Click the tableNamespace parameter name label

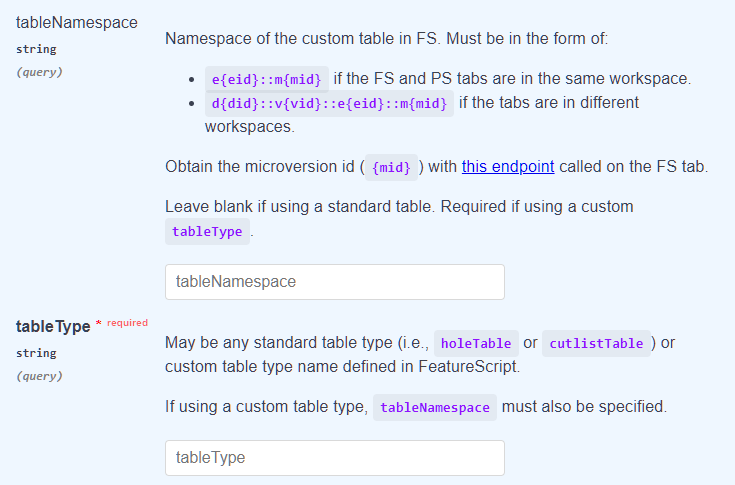tap(77, 22)
